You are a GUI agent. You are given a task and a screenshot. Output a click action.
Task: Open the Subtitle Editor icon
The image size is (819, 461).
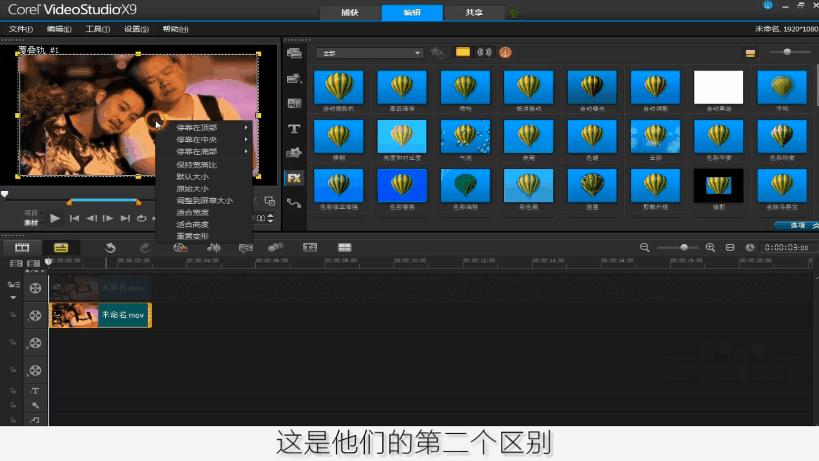click(x=310, y=247)
